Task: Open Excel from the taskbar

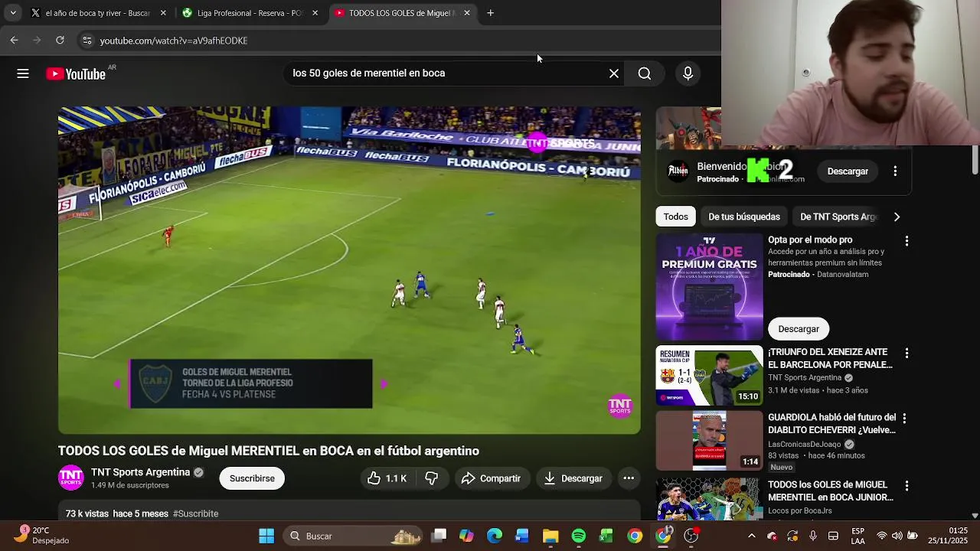Action: pos(606,536)
